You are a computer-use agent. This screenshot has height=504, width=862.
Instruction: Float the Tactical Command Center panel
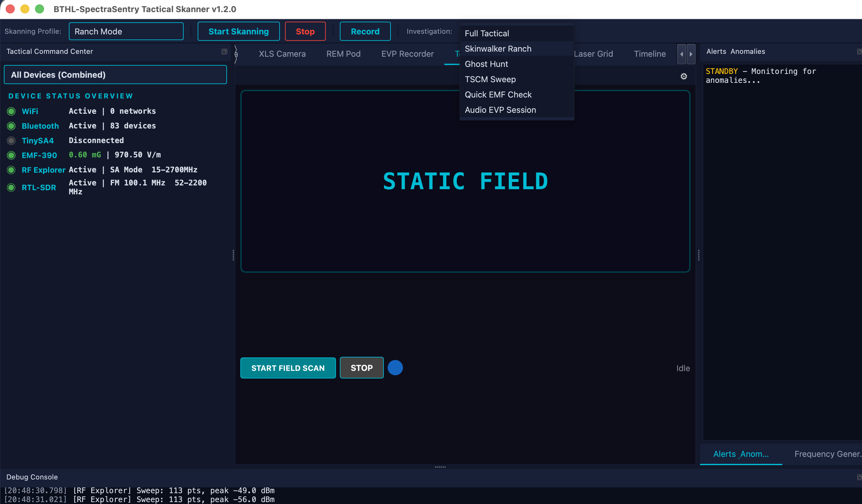[x=224, y=52]
